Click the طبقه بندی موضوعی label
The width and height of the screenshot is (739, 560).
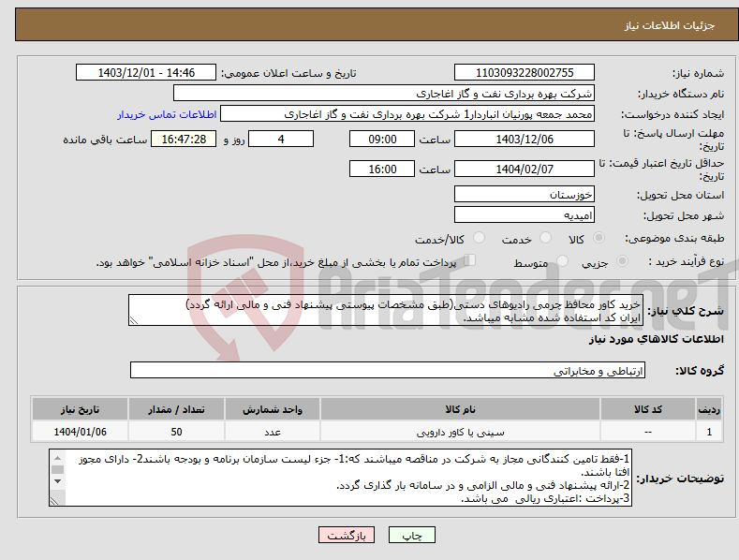coord(675,239)
